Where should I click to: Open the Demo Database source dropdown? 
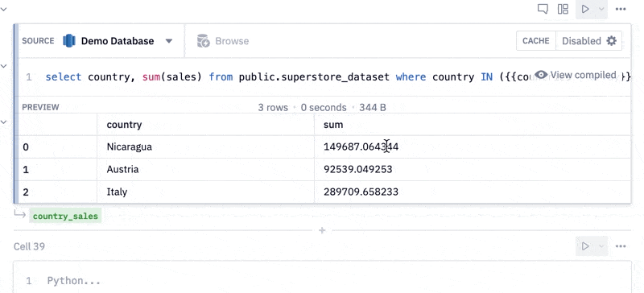(x=169, y=41)
